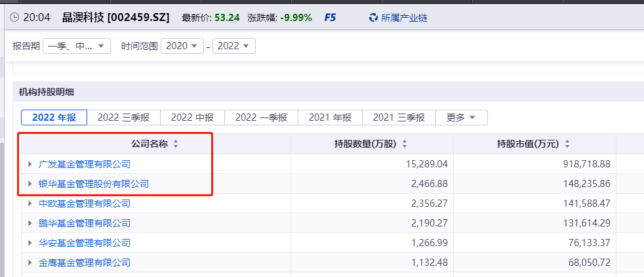
Task: Open the 华安基金管理有限公司 link
Action: [x=85, y=243]
